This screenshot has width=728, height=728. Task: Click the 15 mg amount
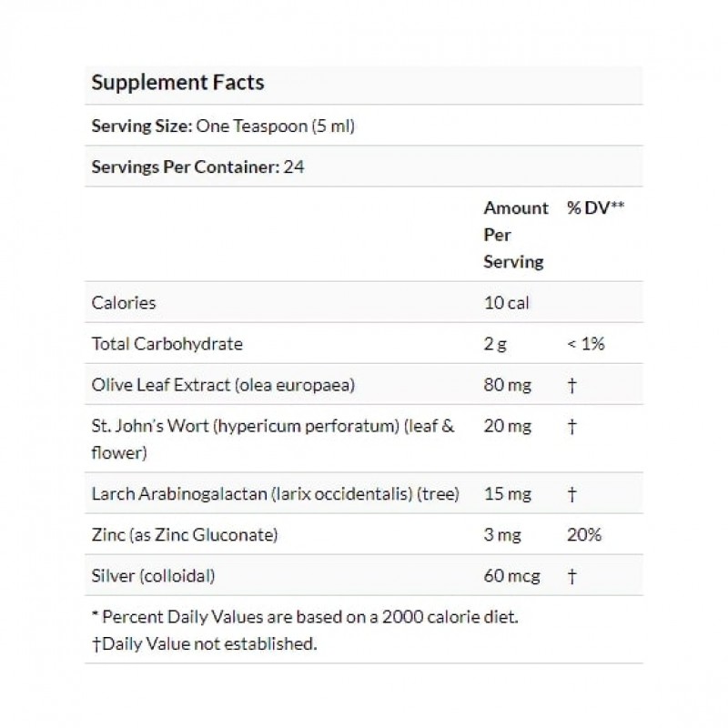click(505, 494)
